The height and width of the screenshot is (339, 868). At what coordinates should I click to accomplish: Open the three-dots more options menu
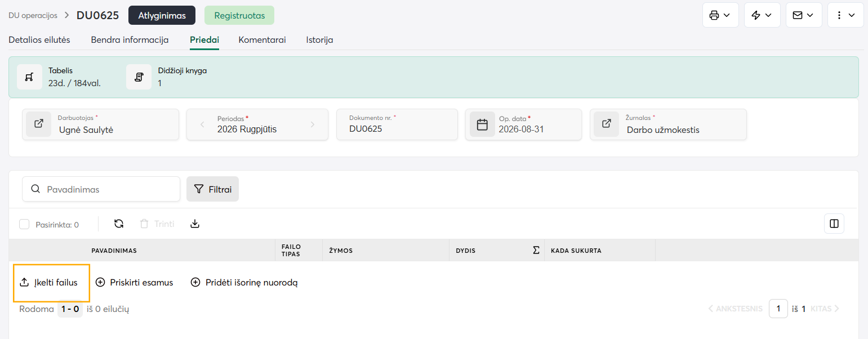[845, 15]
